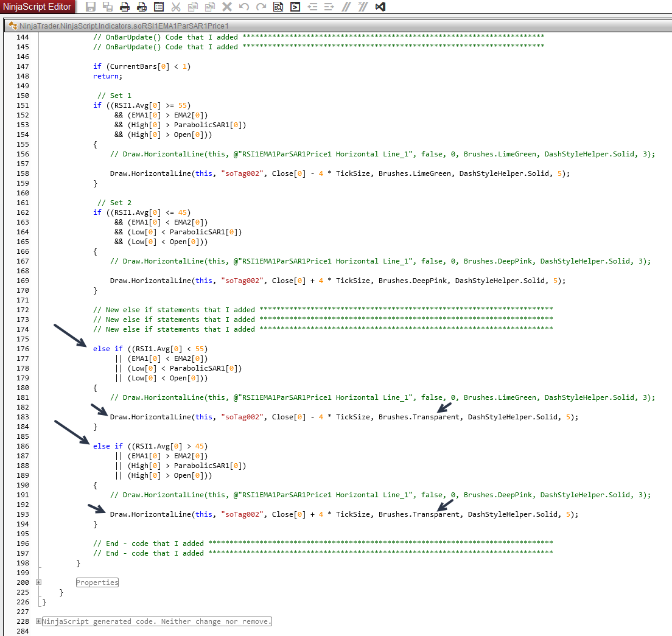Click the Save toolbar icon
Screen dimensions: 672x636
91,7
